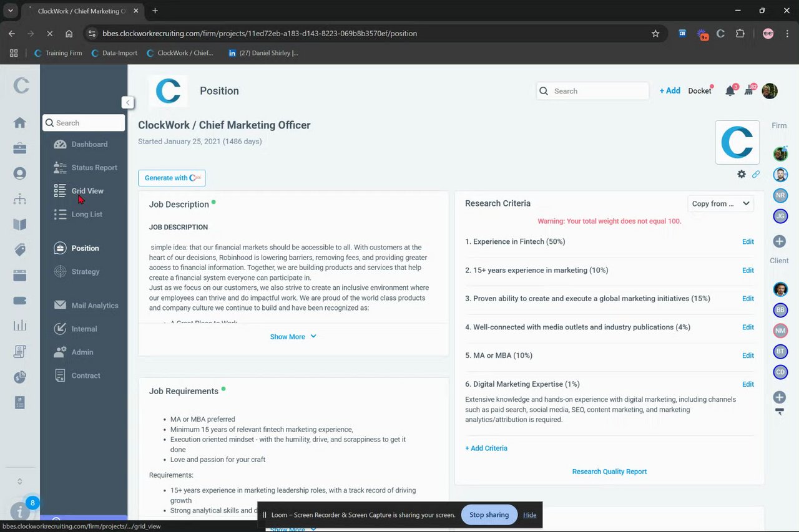The width and height of the screenshot is (799, 532).
Task: Open the browser apps grid icon
Action: 14,53
